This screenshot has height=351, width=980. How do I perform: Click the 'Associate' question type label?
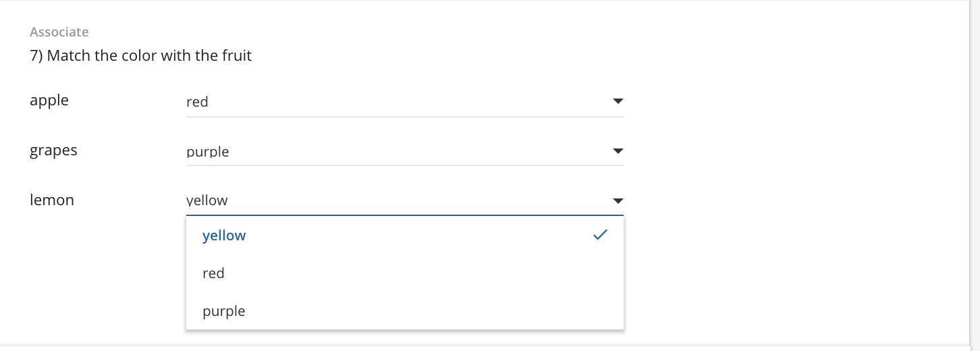point(59,32)
